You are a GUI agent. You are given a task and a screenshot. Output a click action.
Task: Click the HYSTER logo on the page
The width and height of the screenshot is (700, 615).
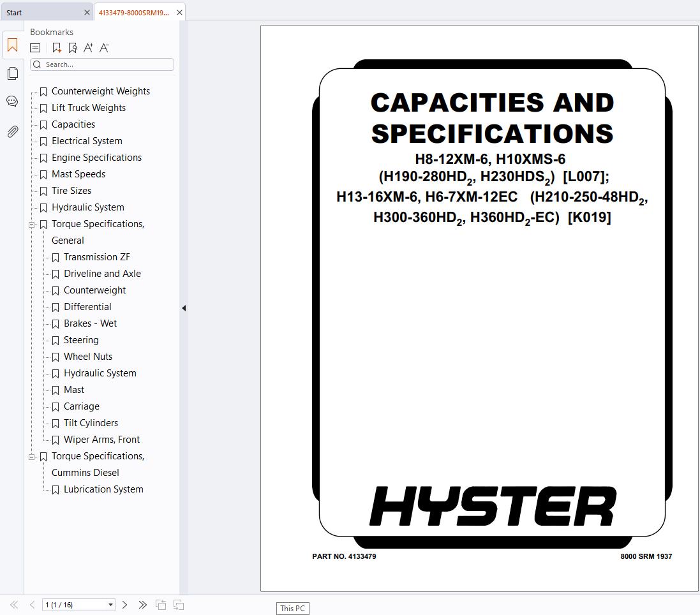pyautogui.click(x=493, y=506)
